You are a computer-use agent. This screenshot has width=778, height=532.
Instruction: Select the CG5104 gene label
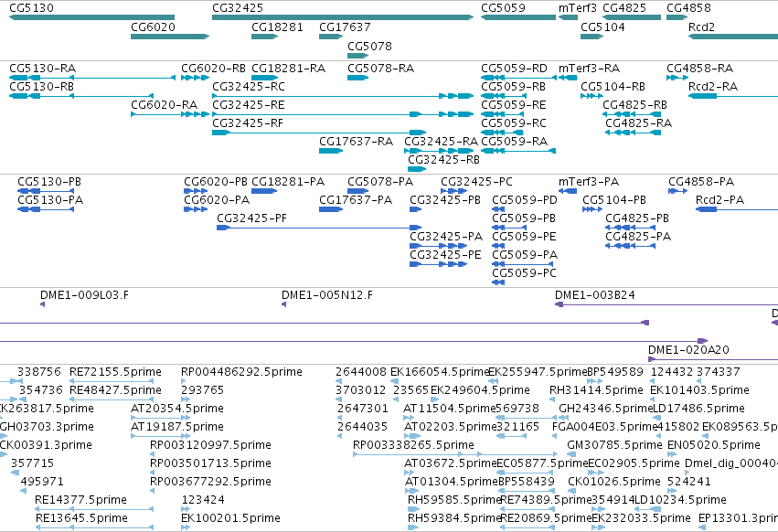tap(602, 27)
